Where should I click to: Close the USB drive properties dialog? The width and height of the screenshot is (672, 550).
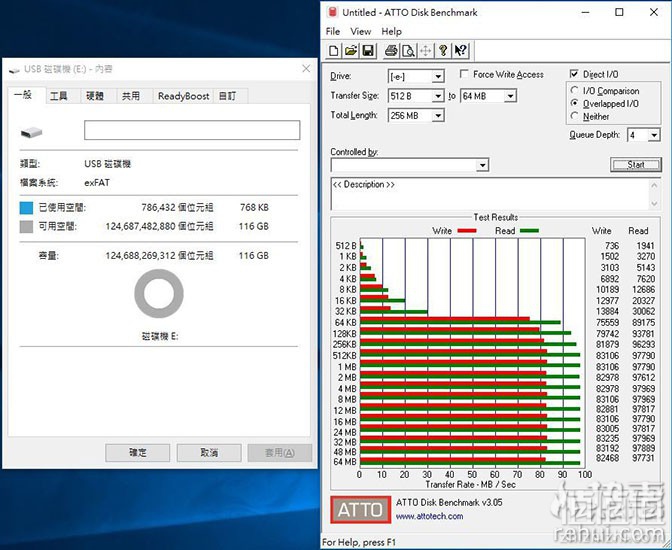coord(306,69)
